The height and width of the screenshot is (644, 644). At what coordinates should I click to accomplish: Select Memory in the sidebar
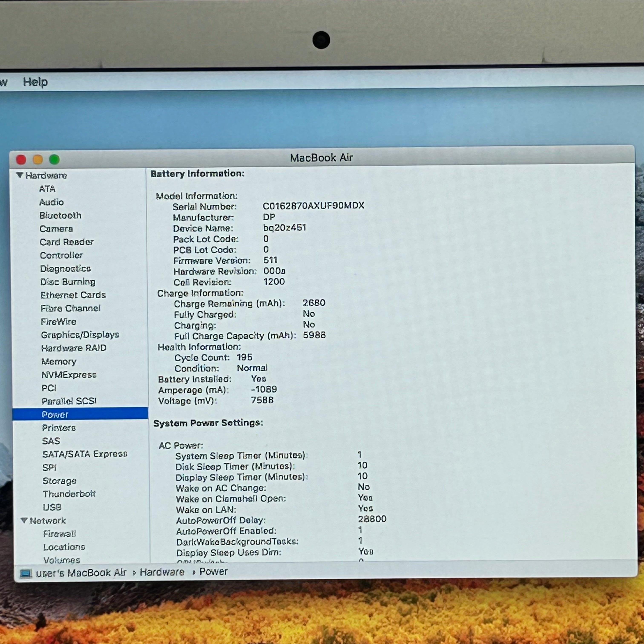[59, 361]
